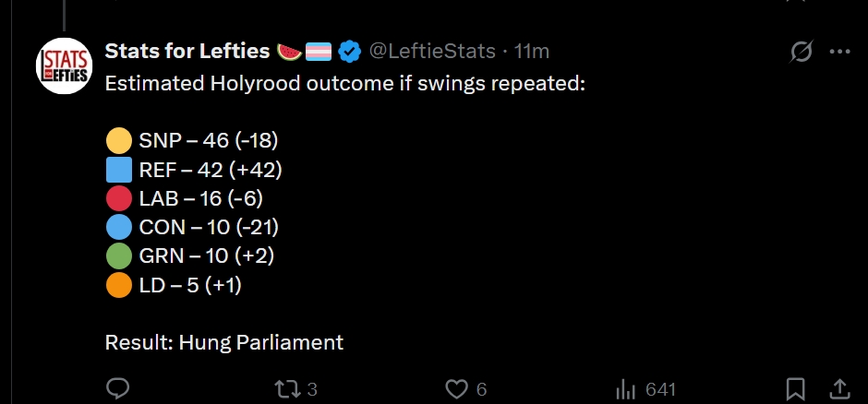Share tweet via upload arrow icon
Screen dimensions: 868x404
(839, 389)
